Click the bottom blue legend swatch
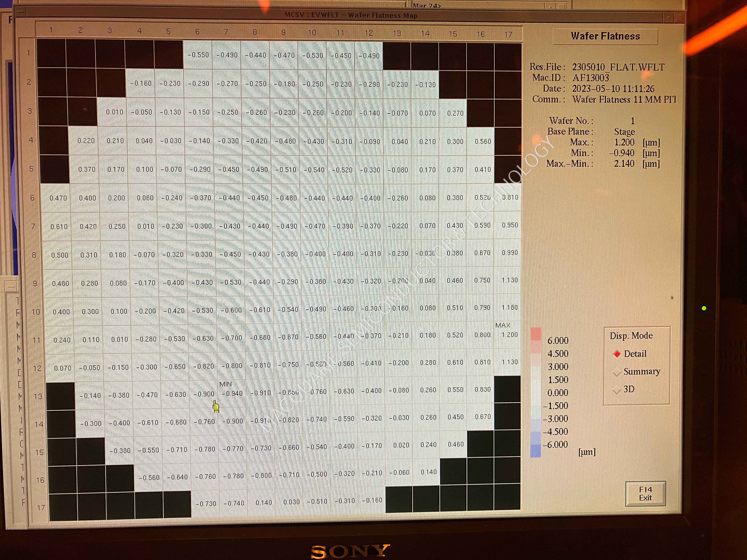This screenshot has height=560, width=747. tap(536, 451)
